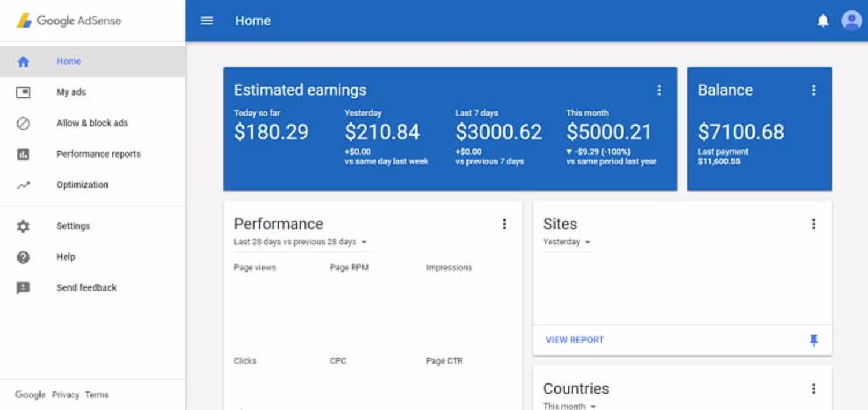Click This month earnings $5000.21
This screenshot has width=868, height=410.
[x=609, y=132]
